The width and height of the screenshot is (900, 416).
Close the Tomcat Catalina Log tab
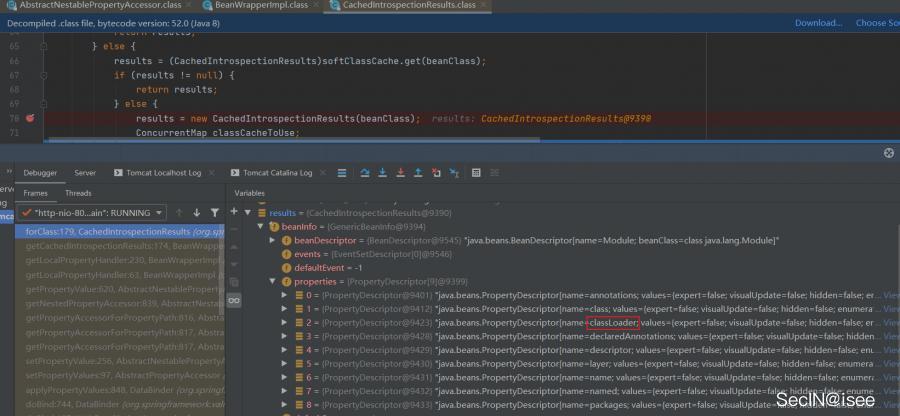pyautogui.click(x=324, y=173)
